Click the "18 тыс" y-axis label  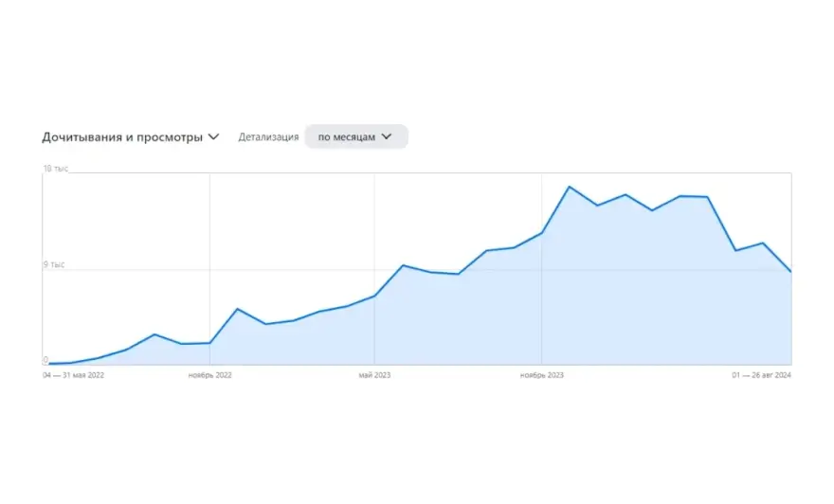(55, 169)
